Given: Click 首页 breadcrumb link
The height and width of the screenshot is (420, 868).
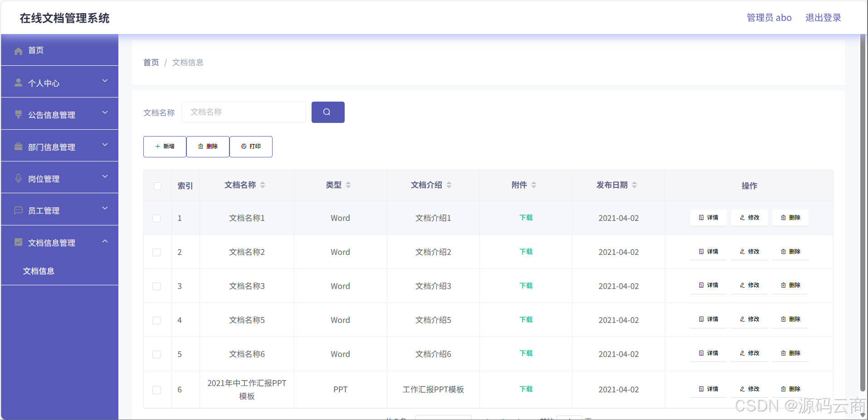Looking at the screenshot, I should click(x=151, y=63).
